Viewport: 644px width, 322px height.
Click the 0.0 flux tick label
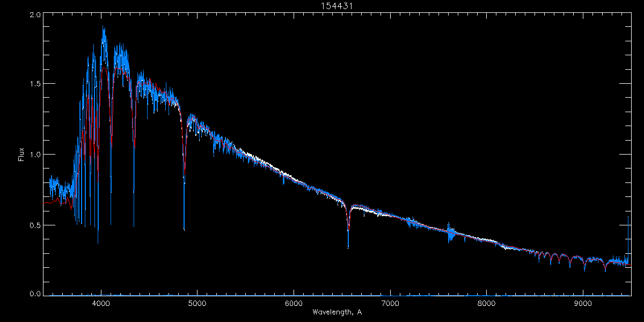(x=35, y=294)
